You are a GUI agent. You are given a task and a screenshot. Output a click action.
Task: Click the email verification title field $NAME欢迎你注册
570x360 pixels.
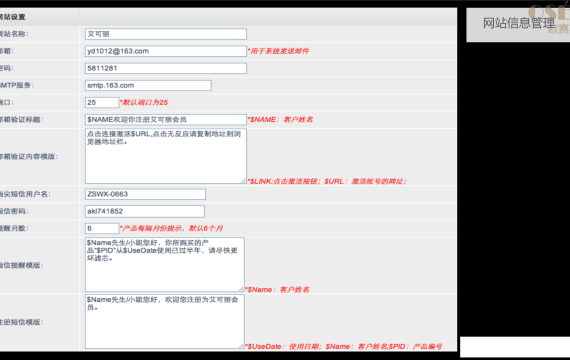166,120
